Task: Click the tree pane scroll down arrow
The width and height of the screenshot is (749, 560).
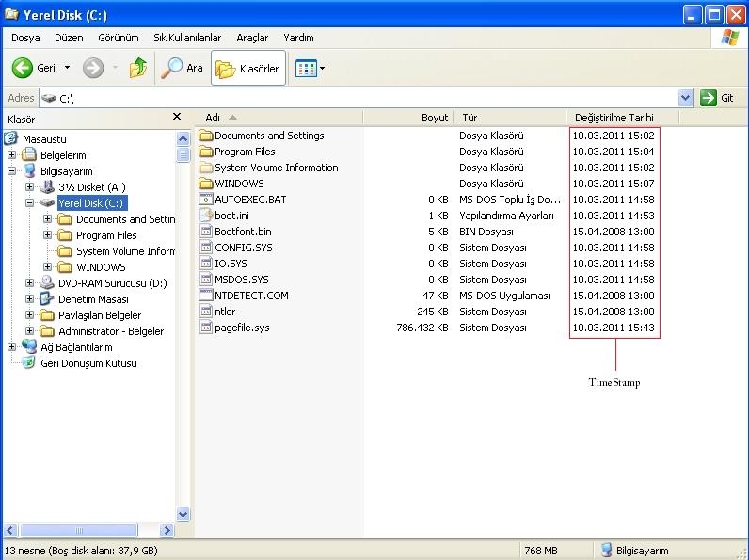Action: pos(183,515)
